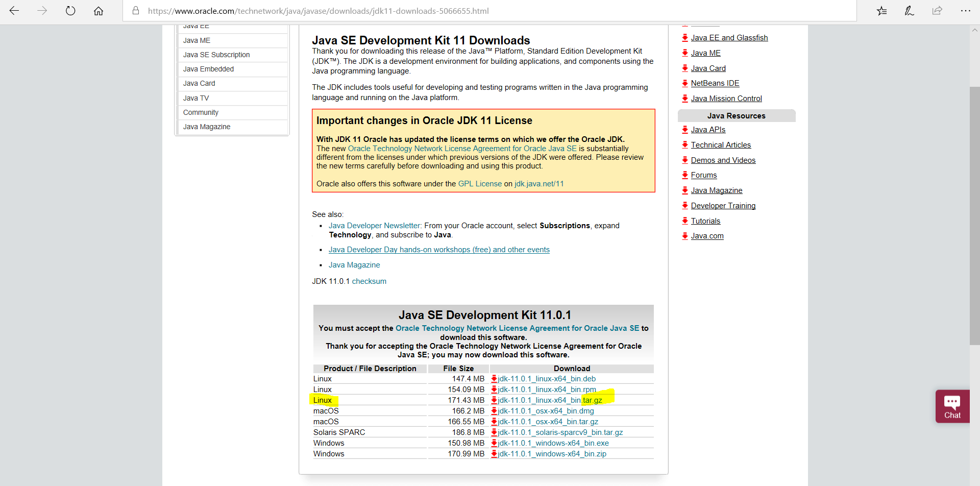
Task: Reload the page with the refresh icon
Action: [x=70, y=11]
